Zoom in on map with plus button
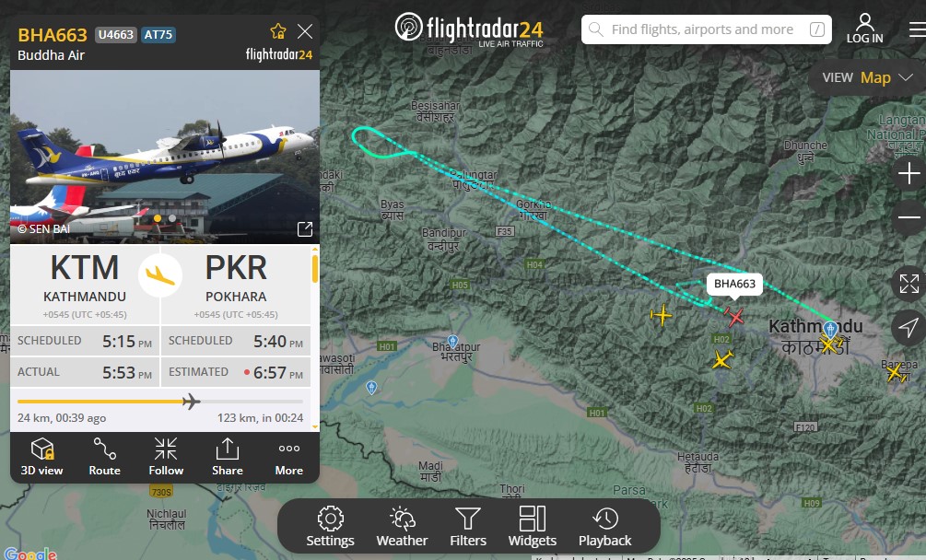 (x=908, y=173)
